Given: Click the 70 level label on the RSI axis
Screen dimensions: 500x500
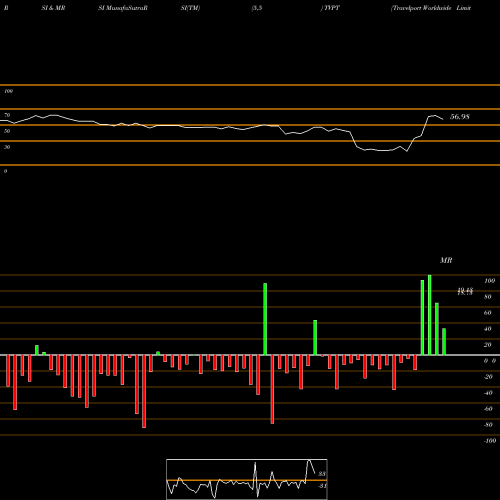Looking at the screenshot, I should [7, 115].
